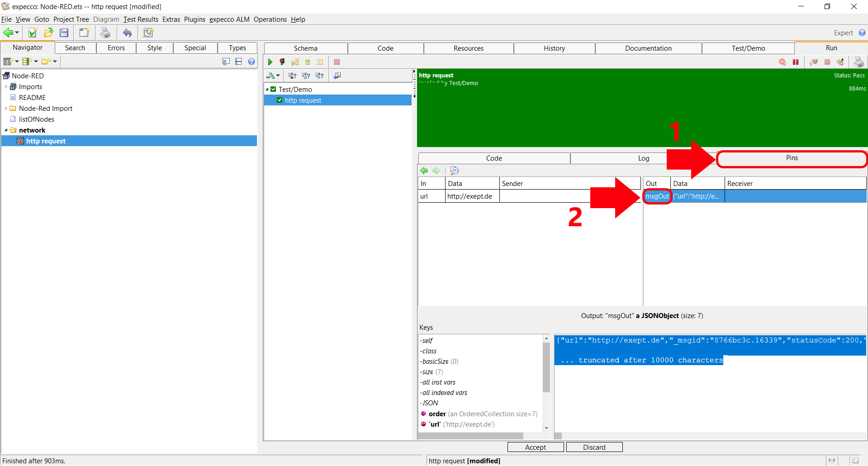Image resolution: width=868 pixels, height=466 pixels.
Task: Uncheck the Test/Demo checkbox
Action: coord(273,90)
